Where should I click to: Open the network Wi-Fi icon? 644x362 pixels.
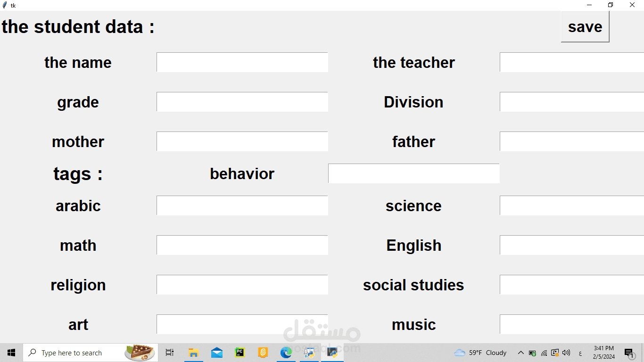click(544, 353)
